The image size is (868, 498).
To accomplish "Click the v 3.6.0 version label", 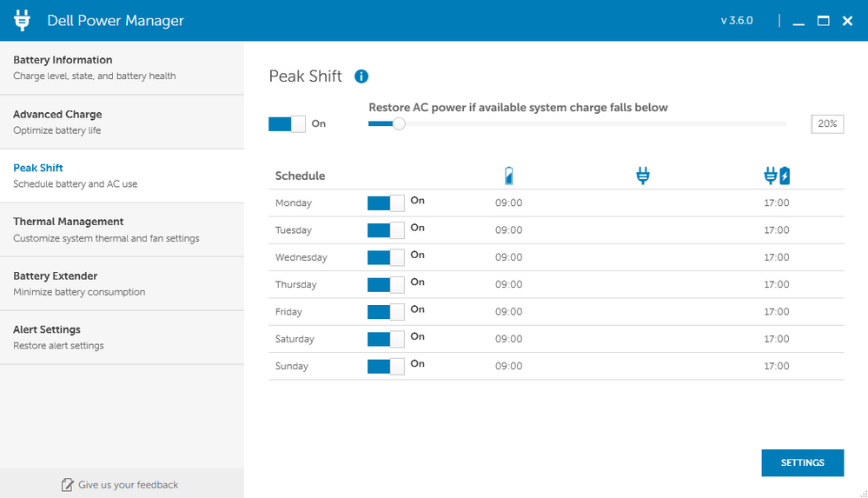I will [x=737, y=21].
